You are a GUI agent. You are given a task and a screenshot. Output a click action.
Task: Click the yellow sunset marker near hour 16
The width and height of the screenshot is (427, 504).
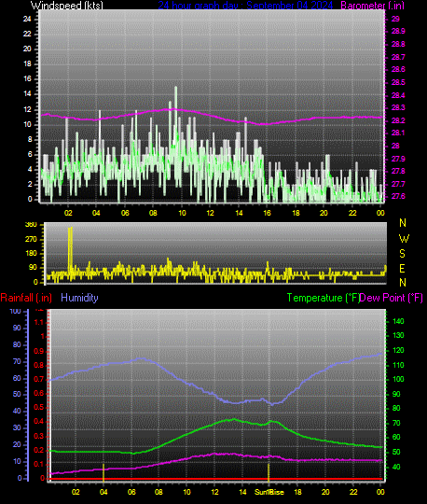tap(269, 472)
